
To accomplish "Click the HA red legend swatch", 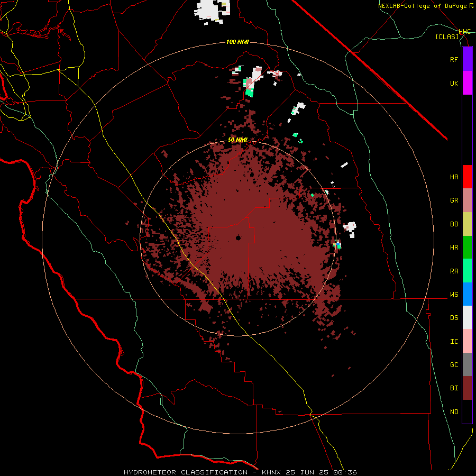I will 467,177.
